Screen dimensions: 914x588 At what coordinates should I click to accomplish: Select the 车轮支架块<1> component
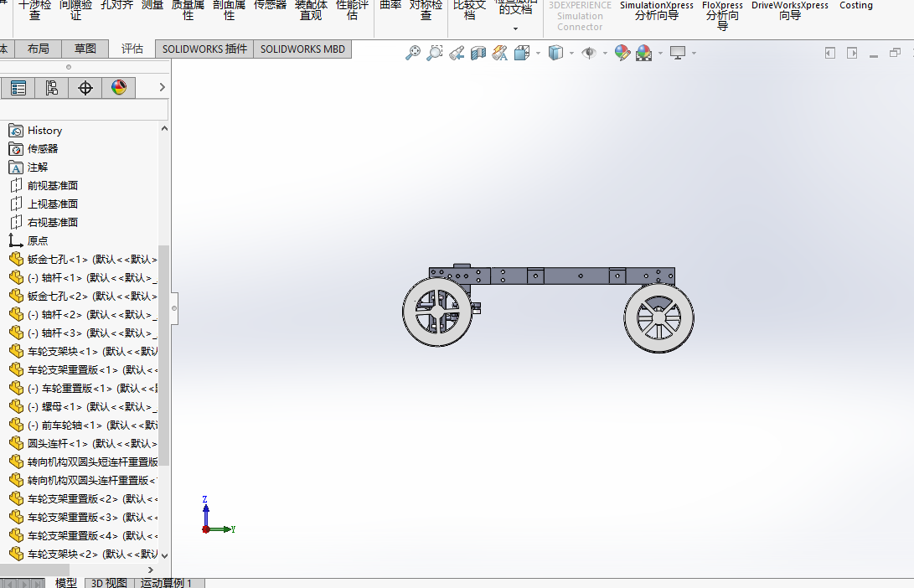click(x=83, y=352)
